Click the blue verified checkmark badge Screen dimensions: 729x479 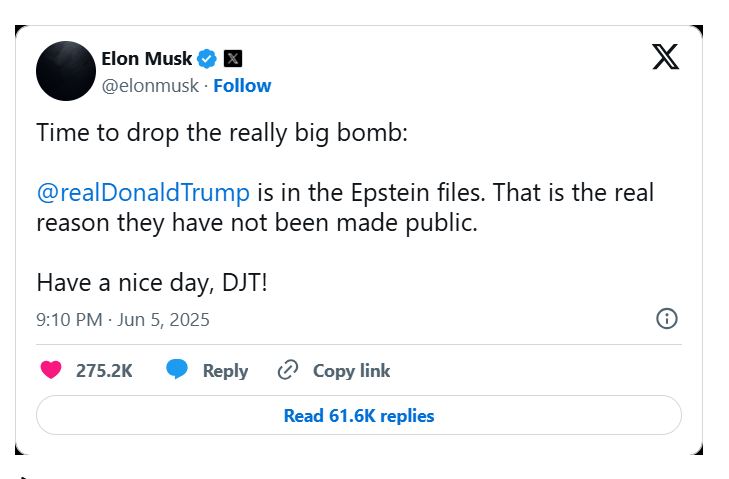click(x=208, y=58)
